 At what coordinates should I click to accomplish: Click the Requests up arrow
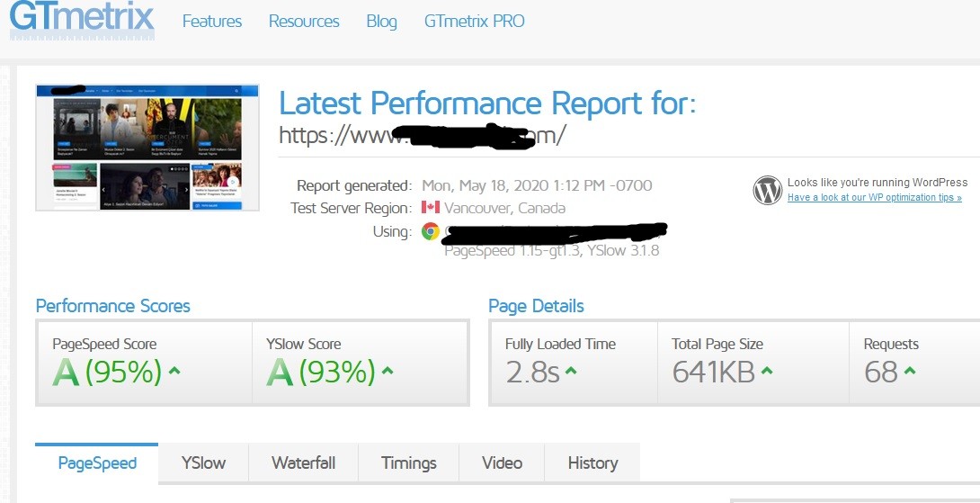[909, 371]
